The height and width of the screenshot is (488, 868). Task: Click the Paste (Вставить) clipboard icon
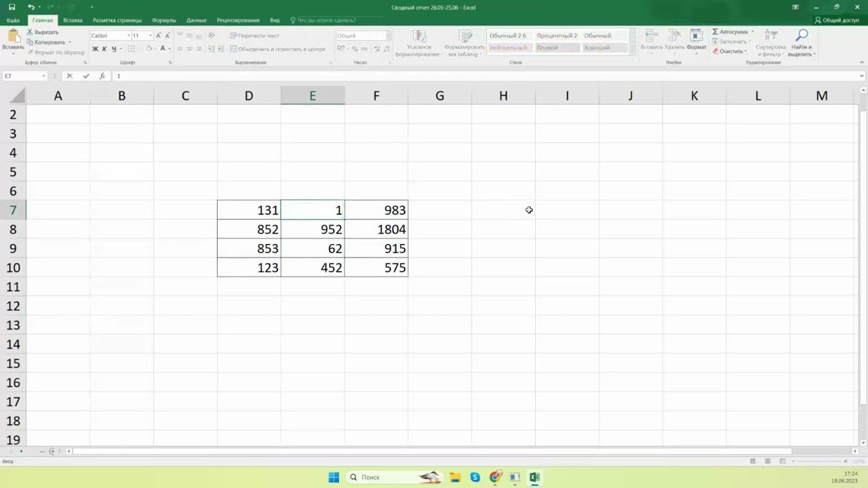13,37
